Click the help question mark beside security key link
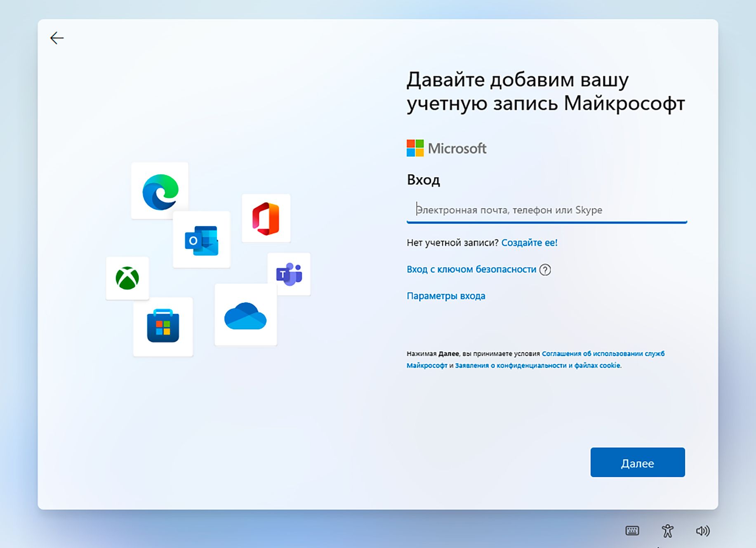The height and width of the screenshot is (548, 756). coord(545,269)
